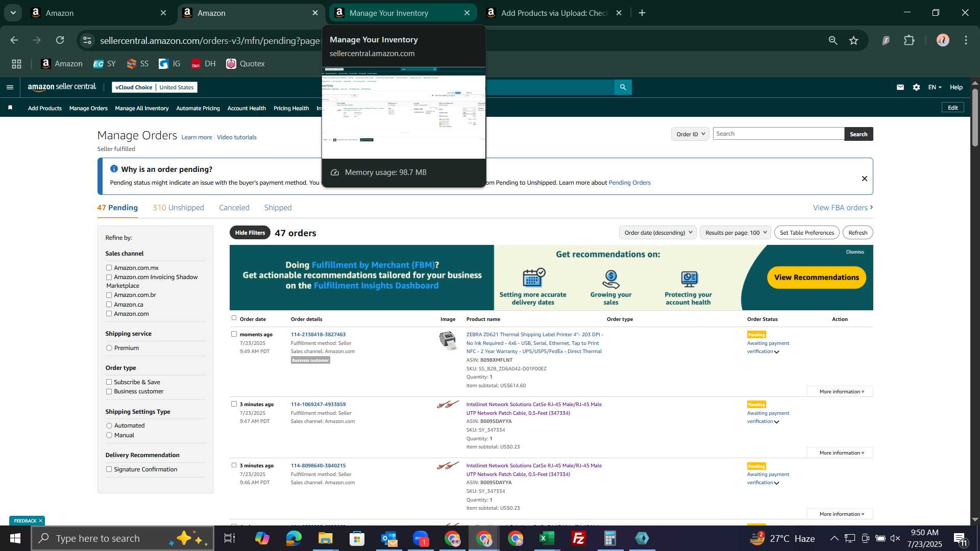The width and height of the screenshot is (980, 551).
Task: Click the ZEBRA printer product thumbnail
Action: point(448,341)
